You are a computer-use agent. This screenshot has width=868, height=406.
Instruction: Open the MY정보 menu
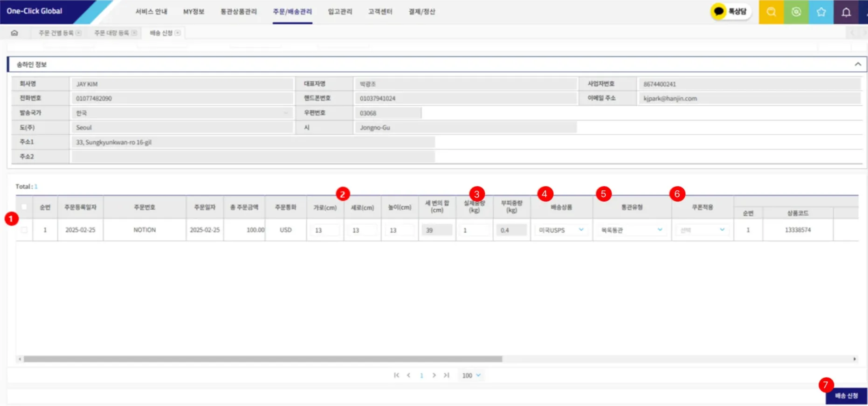tap(193, 12)
